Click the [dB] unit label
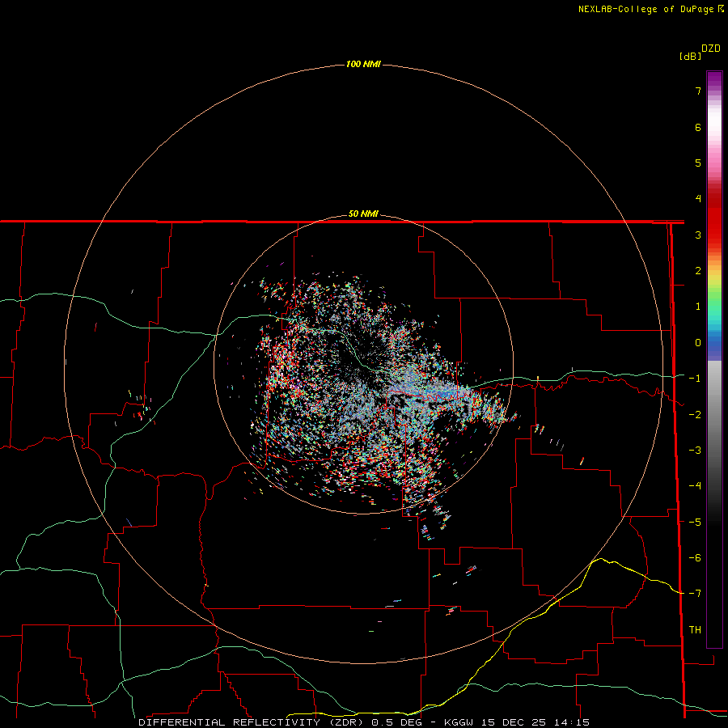This screenshot has width=728, height=728. (691, 56)
